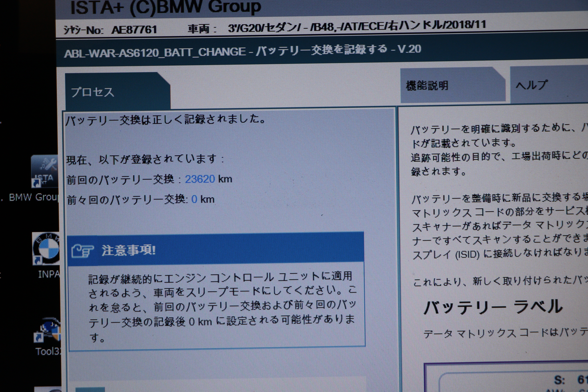Open the ISTA desktop shortcut icon
The image size is (588, 392).
tap(45, 171)
